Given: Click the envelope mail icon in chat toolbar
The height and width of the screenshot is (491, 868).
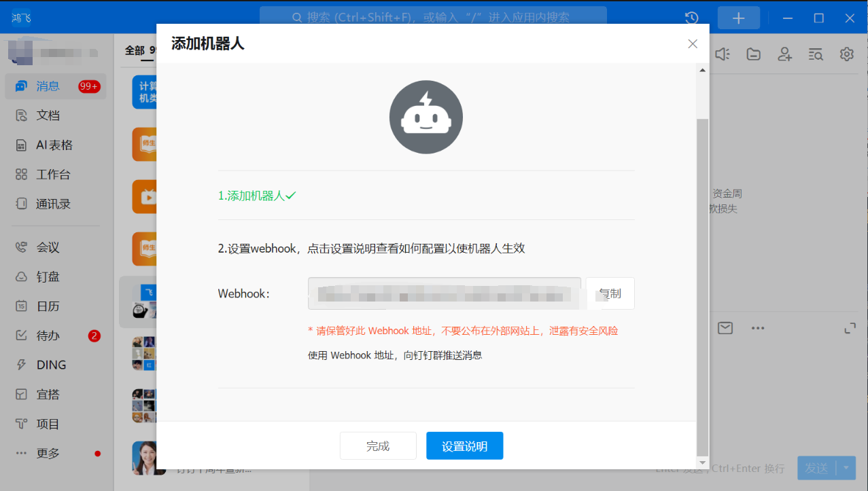Looking at the screenshot, I should pos(725,328).
